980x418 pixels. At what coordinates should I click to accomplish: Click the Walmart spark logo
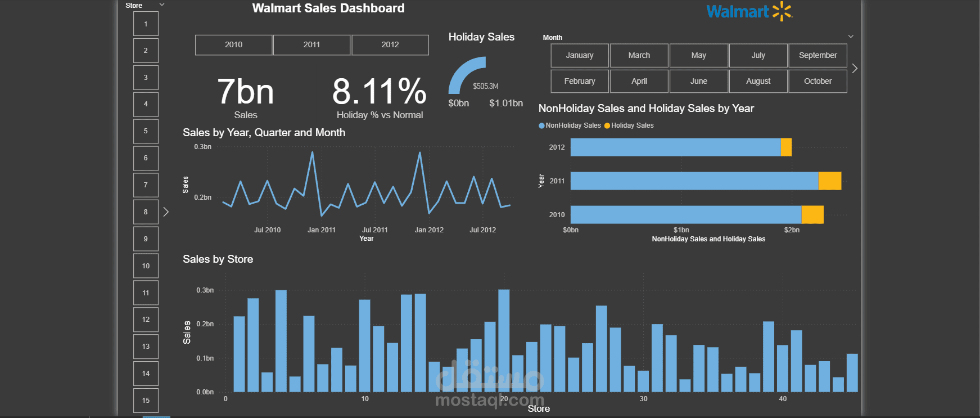[782, 11]
